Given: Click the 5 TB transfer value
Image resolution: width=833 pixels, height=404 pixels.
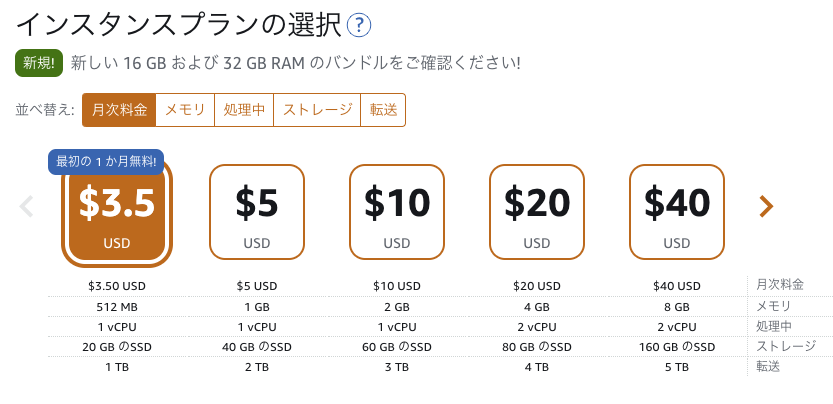Looking at the screenshot, I should (x=677, y=367).
